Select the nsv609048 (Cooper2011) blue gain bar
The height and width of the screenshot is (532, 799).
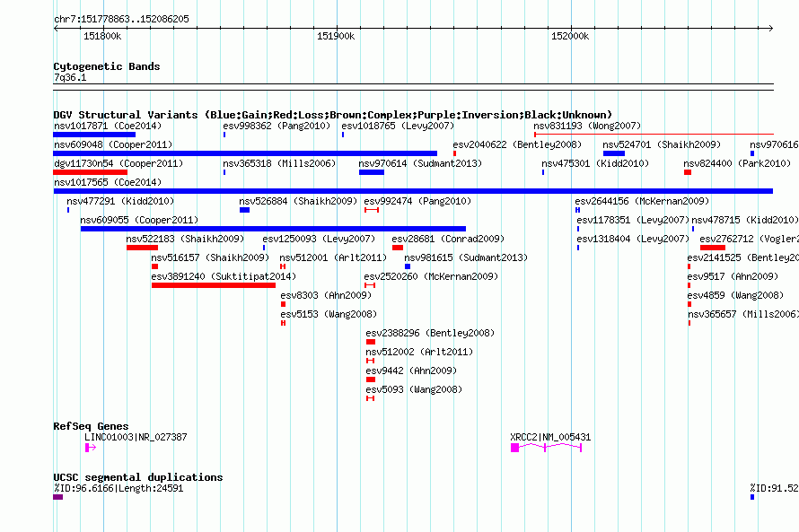tap(245, 153)
